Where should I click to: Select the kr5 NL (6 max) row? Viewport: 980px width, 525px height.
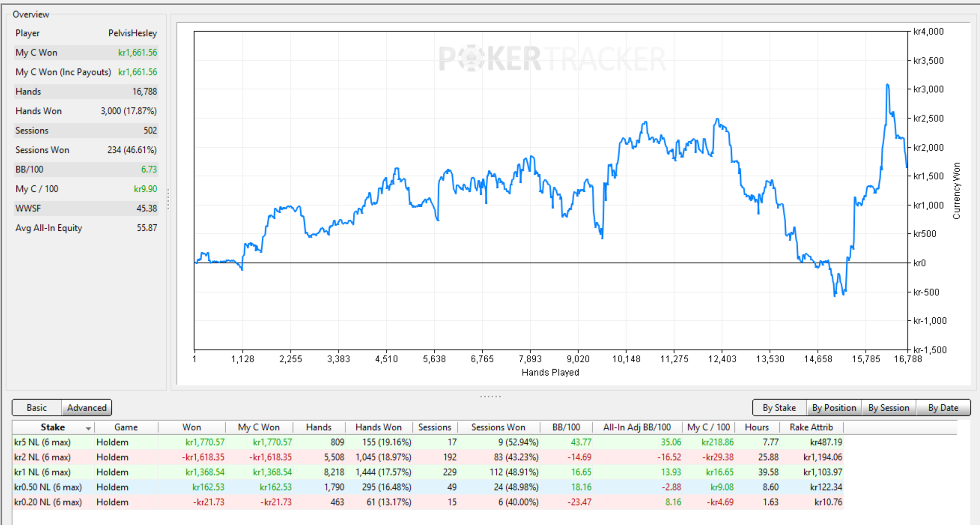point(42,442)
